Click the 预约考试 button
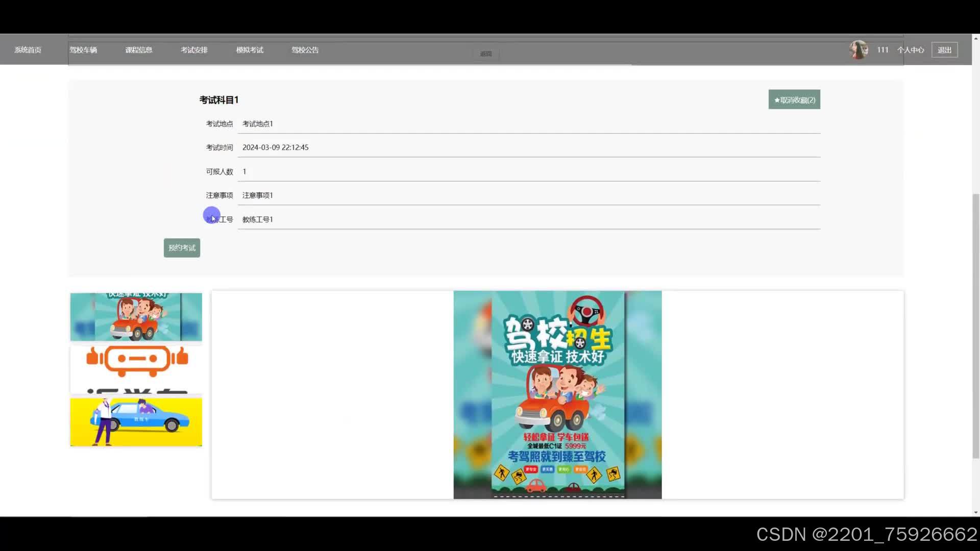 (182, 248)
